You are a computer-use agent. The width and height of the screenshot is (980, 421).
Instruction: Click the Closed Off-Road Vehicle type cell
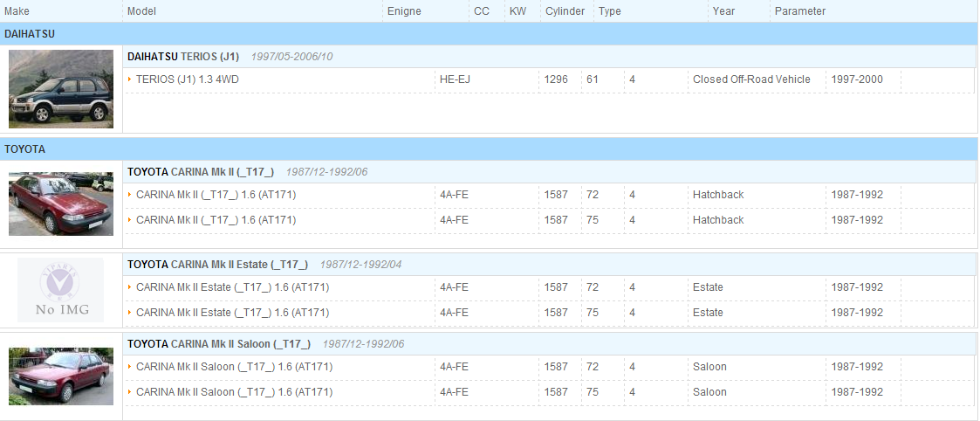752,79
